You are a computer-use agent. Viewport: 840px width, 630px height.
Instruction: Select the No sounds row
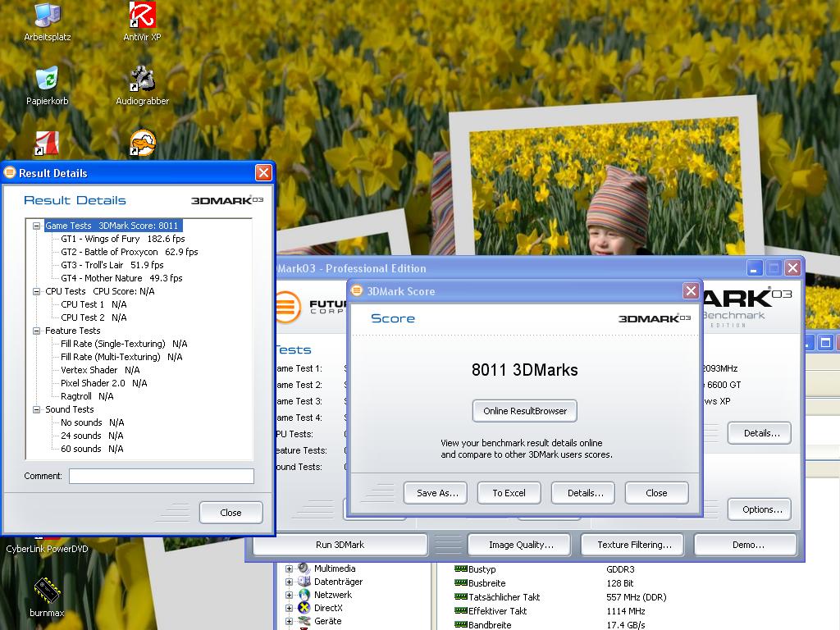tap(92, 422)
